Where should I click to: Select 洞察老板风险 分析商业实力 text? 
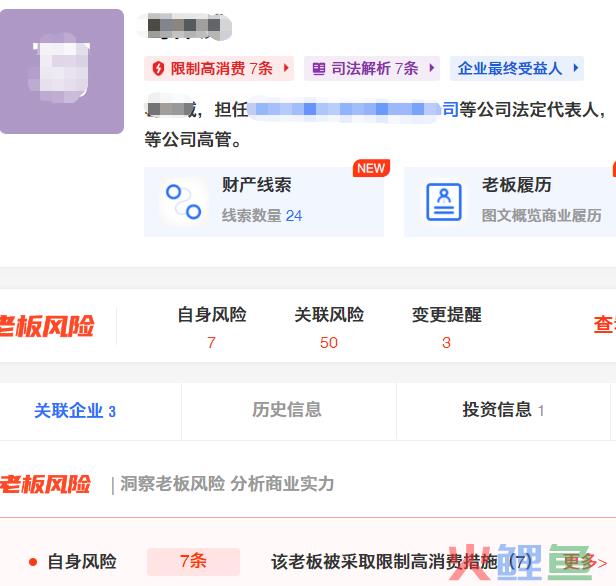(x=227, y=483)
